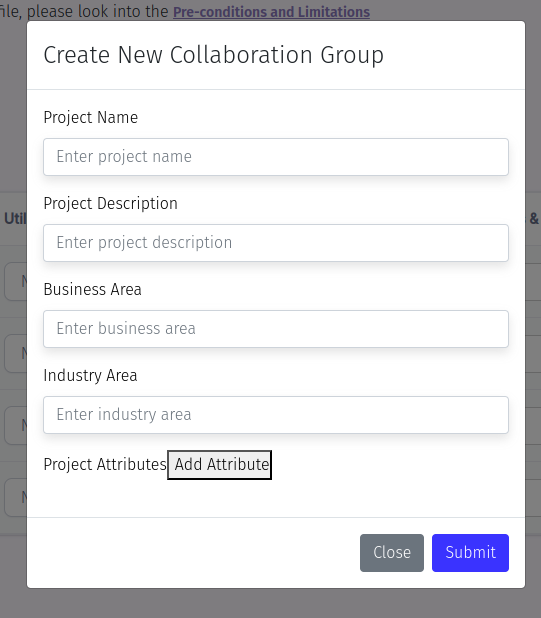
Task: Open the Pre-conditions and Limitations link
Action: tap(271, 12)
